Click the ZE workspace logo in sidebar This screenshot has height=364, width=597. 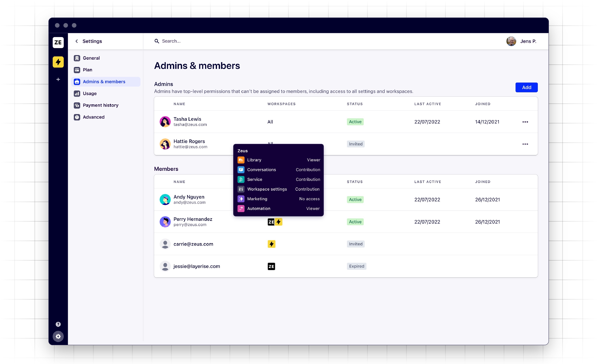58,43
